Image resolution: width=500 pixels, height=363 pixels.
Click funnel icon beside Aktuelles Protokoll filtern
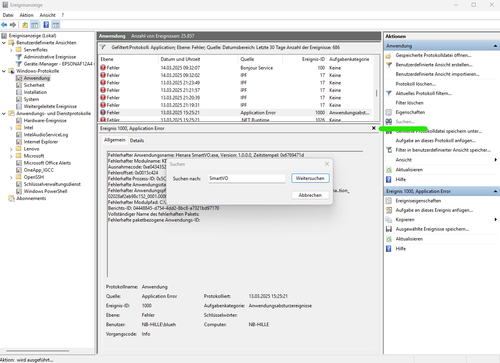[389, 93]
